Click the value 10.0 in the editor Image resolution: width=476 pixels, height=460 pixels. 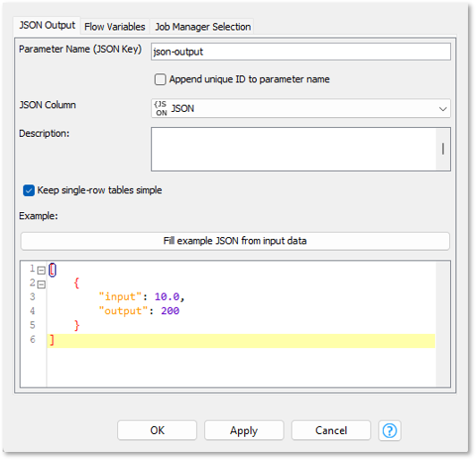pyautogui.click(x=167, y=296)
